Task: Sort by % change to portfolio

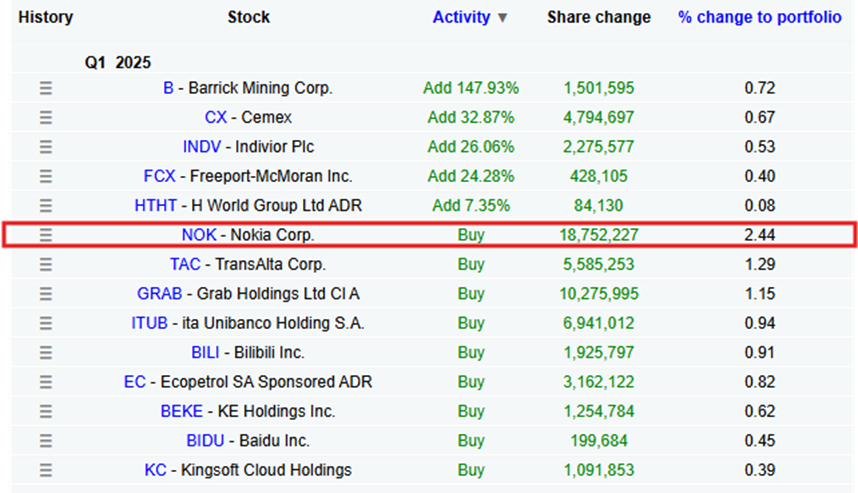Action: (x=759, y=17)
